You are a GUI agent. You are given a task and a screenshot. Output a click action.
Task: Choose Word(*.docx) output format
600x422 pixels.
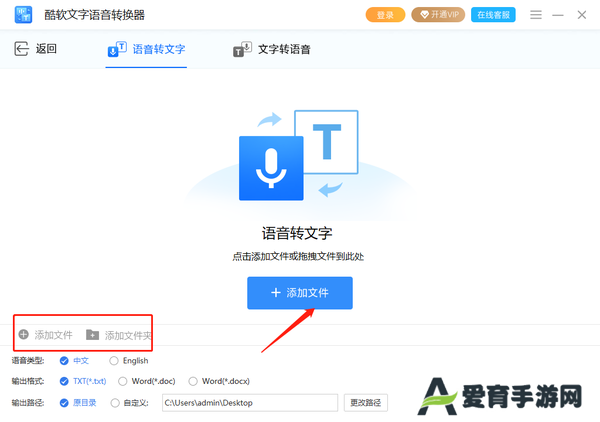click(x=219, y=381)
